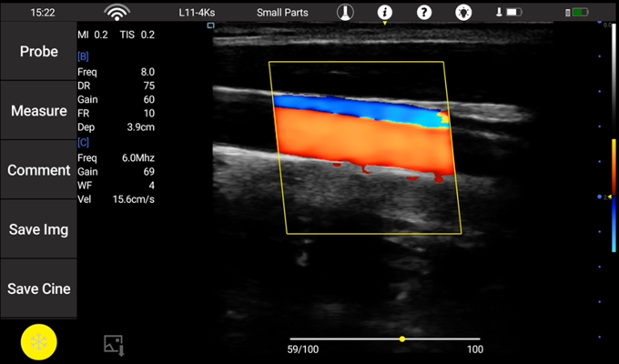Check the probe battery indicator
Image resolution: width=619 pixels, height=364 pixels.
pyautogui.click(x=509, y=13)
